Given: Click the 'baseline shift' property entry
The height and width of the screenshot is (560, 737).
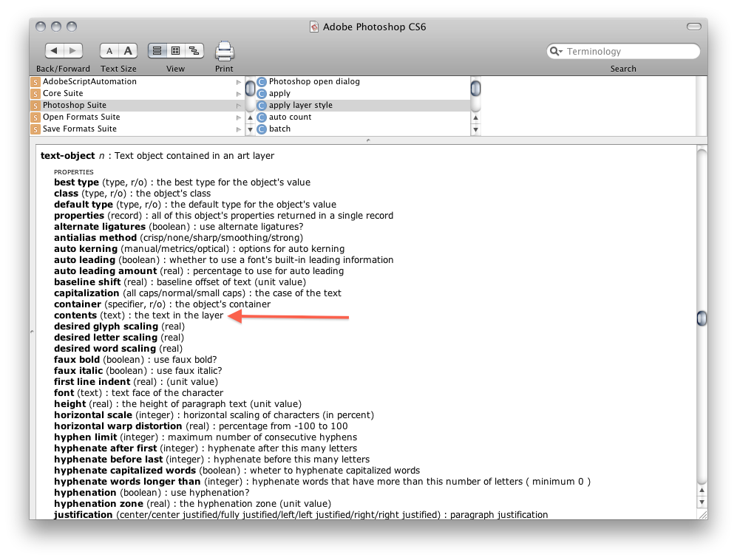Looking at the screenshot, I should (180, 282).
